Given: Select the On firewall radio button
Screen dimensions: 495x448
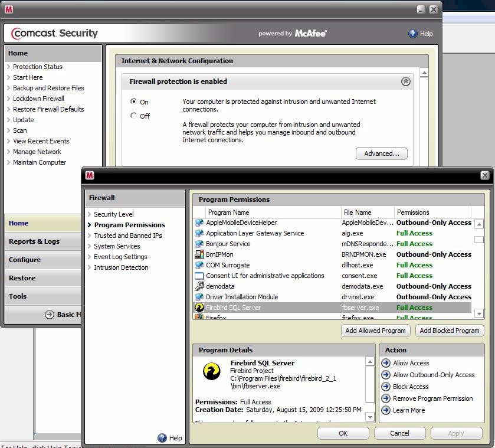Looking at the screenshot, I should pyautogui.click(x=134, y=102).
